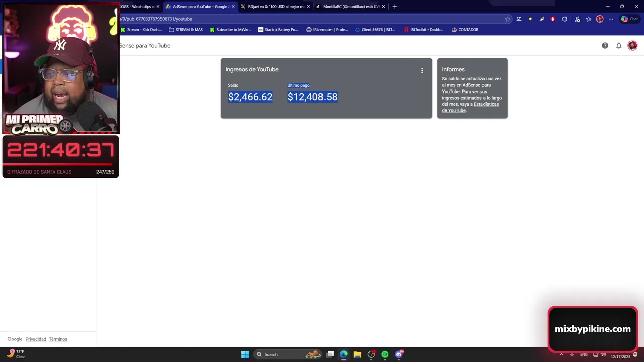Click the Saldo label
Image resolution: width=644 pixels, height=362 pixels.
click(233, 85)
